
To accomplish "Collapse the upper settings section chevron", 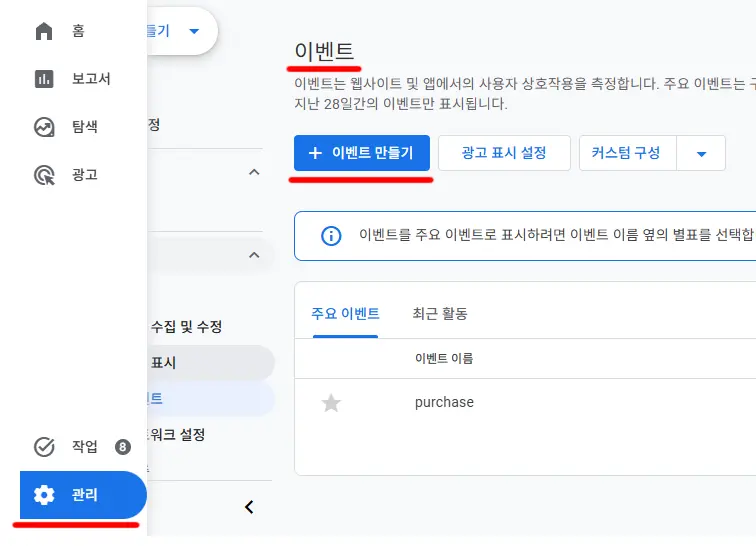I will tap(254, 172).
